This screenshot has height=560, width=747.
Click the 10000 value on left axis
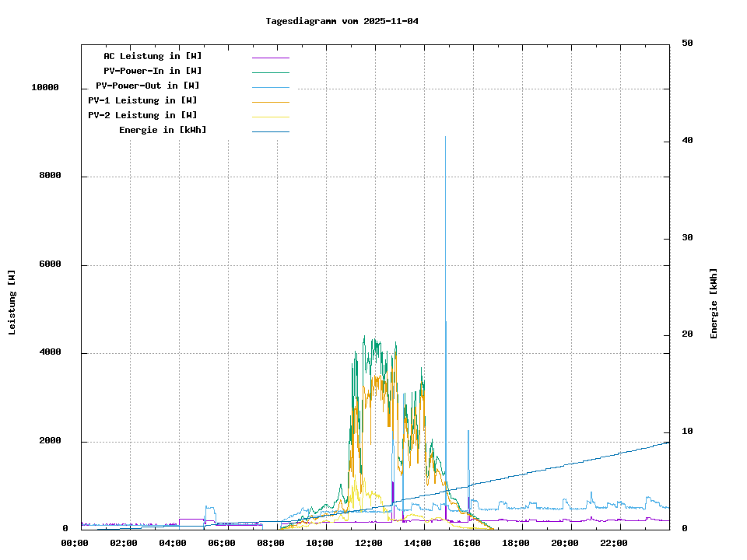pos(45,88)
